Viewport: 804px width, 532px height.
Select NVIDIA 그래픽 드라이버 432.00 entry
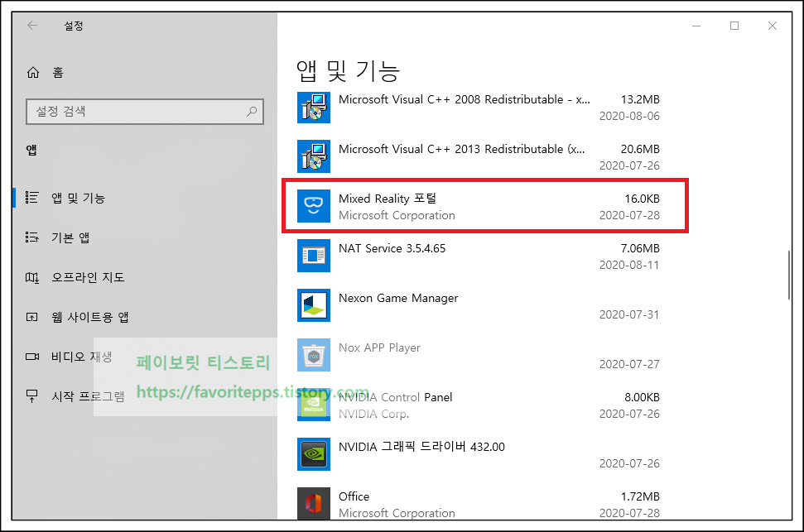point(421,447)
